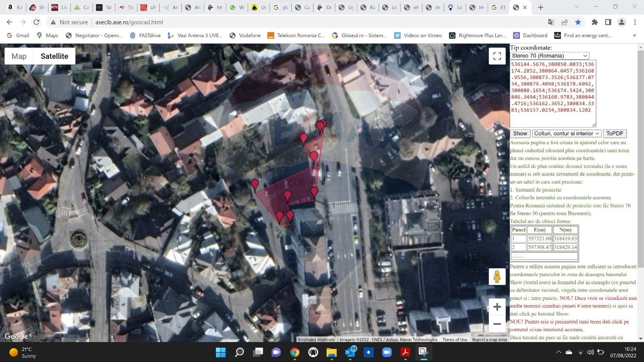Screen dimensions: 644x362
Task: Bookmark star icon in address bar
Action: (x=578, y=22)
